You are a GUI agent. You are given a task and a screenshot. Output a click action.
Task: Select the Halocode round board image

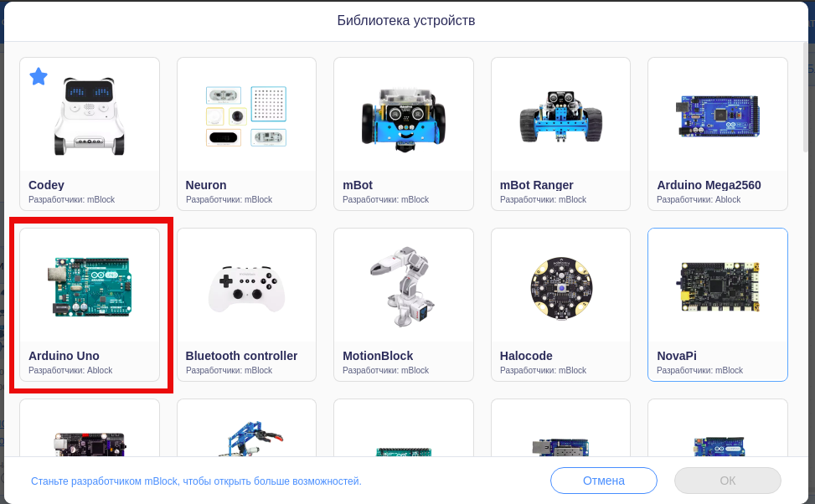(560, 287)
